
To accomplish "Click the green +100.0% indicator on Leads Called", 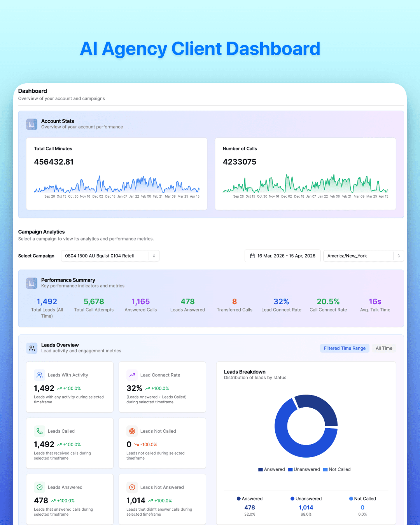I will pos(69,444).
